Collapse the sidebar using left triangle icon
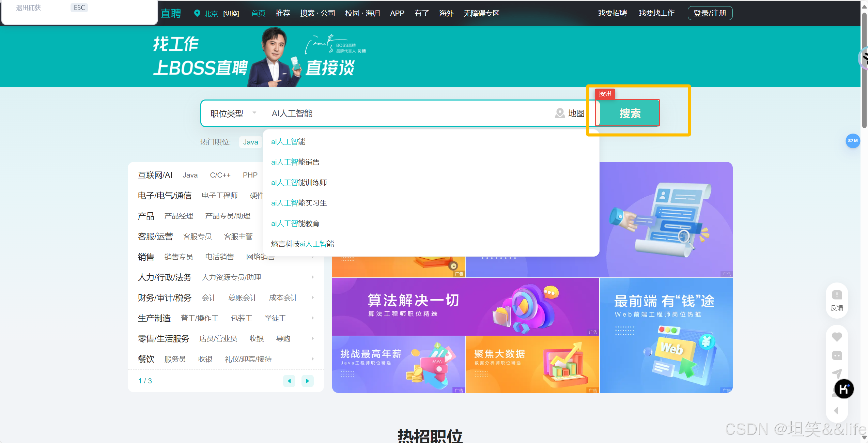 (836, 411)
